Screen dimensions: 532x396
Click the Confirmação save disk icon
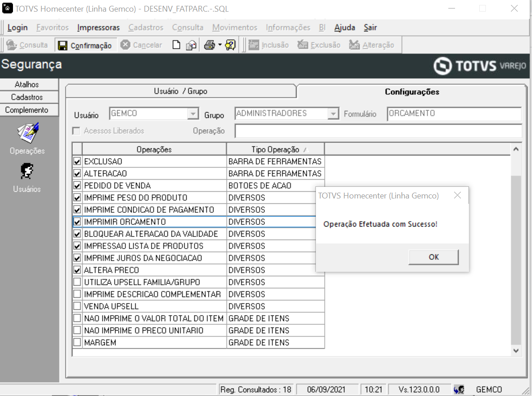[63, 46]
